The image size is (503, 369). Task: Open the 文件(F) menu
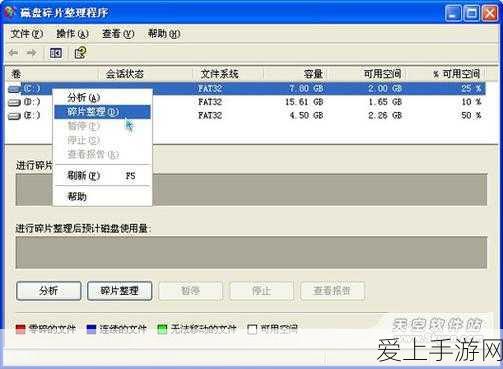[x=27, y=34]
